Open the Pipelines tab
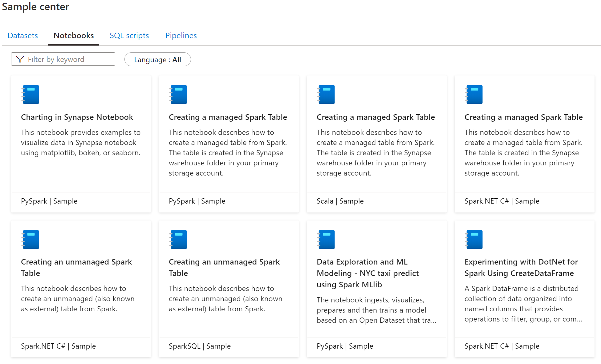The height and width of the screenshot is (364, 601). pyautogui.click(x=181, y=36)
